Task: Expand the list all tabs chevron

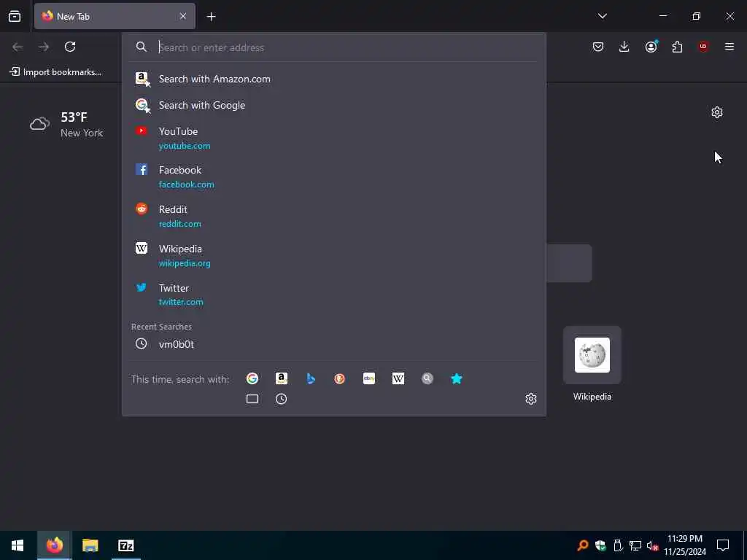Action: 602,16
